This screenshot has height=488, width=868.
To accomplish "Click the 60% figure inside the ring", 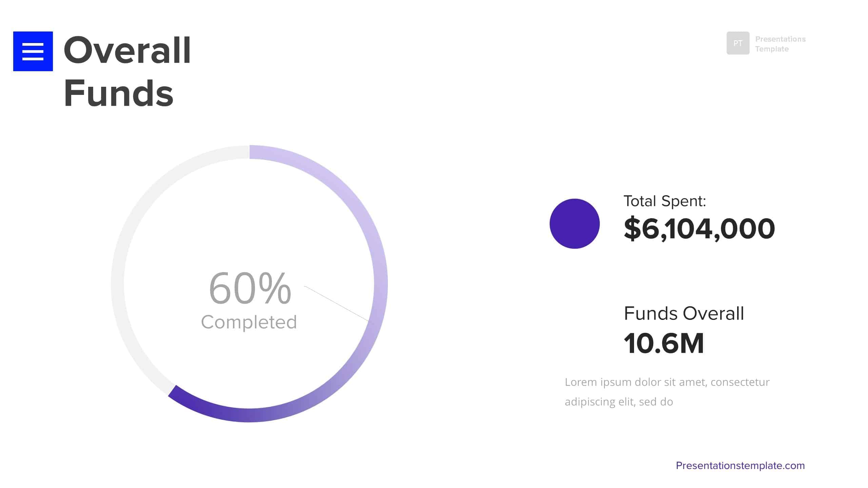I will 250,288.
